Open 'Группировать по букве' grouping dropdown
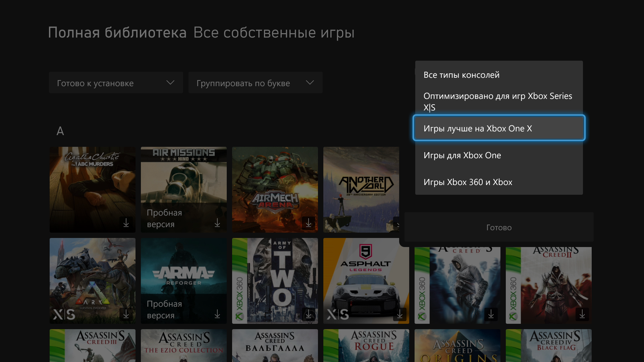Image resolution: width=644 pixels, height=362 pixels. coord(255,83)
